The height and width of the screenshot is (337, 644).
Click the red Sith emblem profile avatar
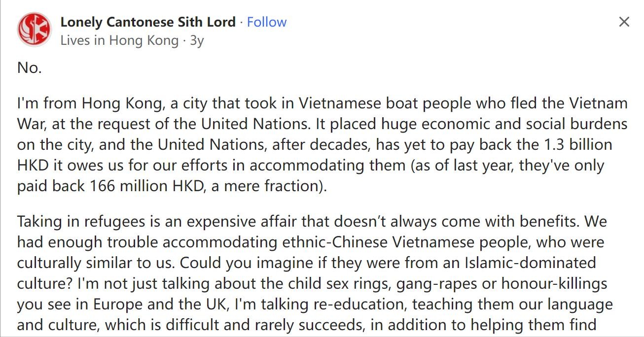[x=34, y=30]
